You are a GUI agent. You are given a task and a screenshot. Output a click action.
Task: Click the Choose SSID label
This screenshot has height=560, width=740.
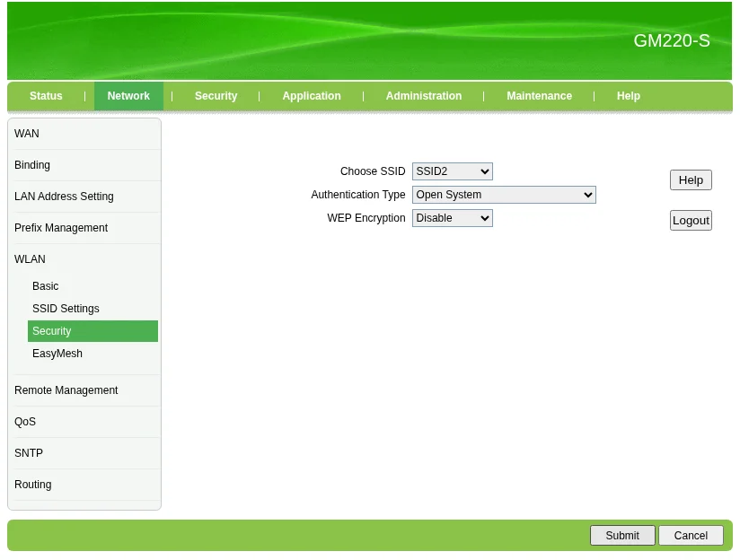click(x=373, y=171)
